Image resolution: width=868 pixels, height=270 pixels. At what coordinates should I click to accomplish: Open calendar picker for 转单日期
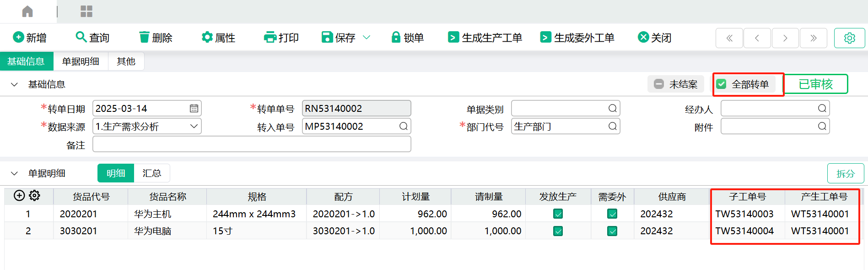194,109
